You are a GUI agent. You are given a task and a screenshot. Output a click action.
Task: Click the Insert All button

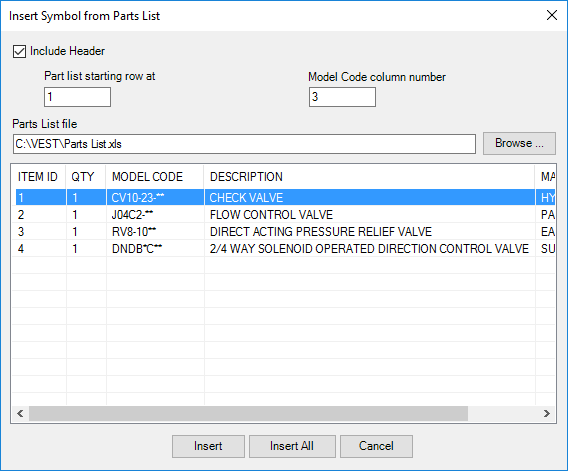click(292, 446)
